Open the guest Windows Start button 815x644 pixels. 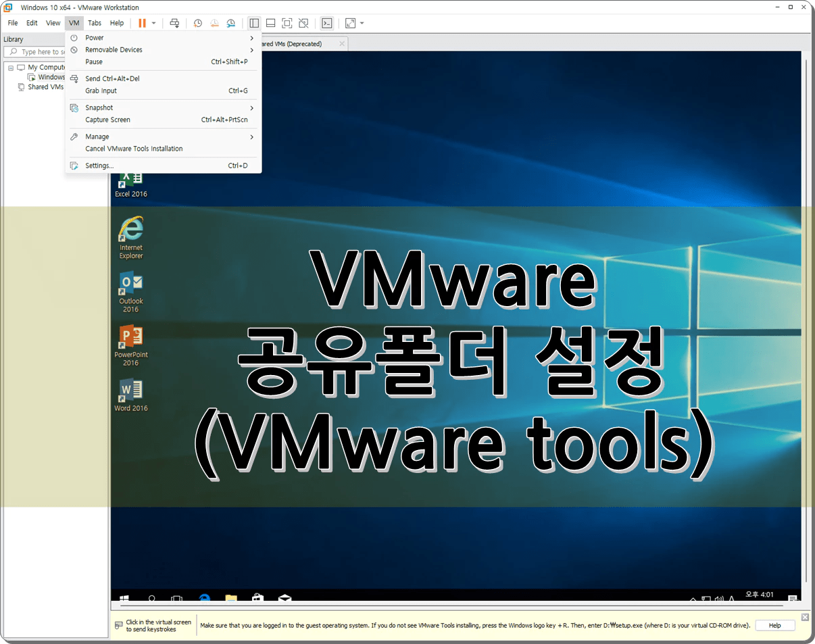click(124, 599)
